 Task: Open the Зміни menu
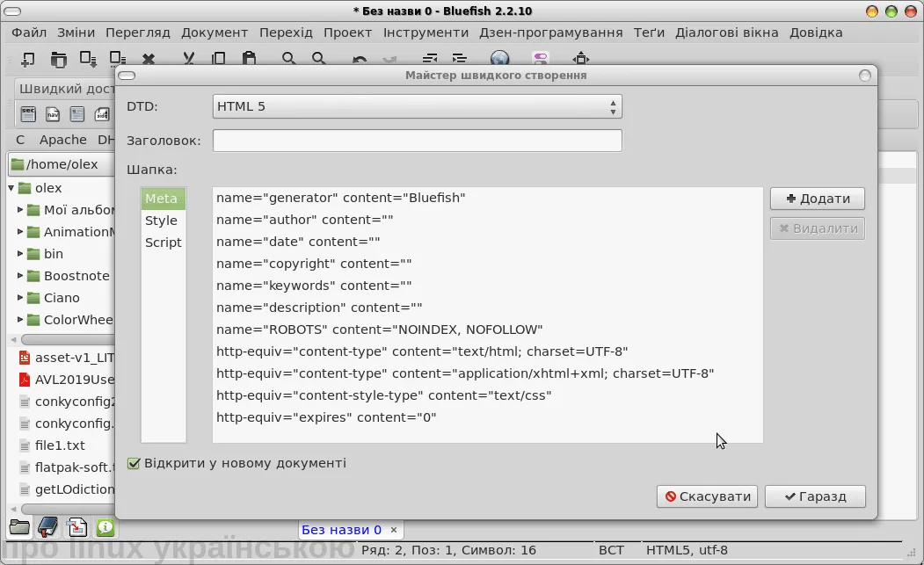pyautogui.click(x=76, y=33)
